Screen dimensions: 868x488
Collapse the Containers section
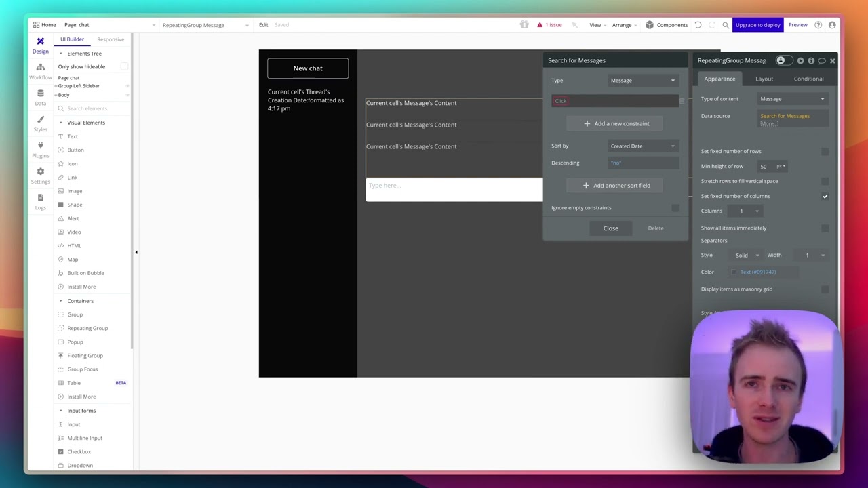click(x=60, y=301)
